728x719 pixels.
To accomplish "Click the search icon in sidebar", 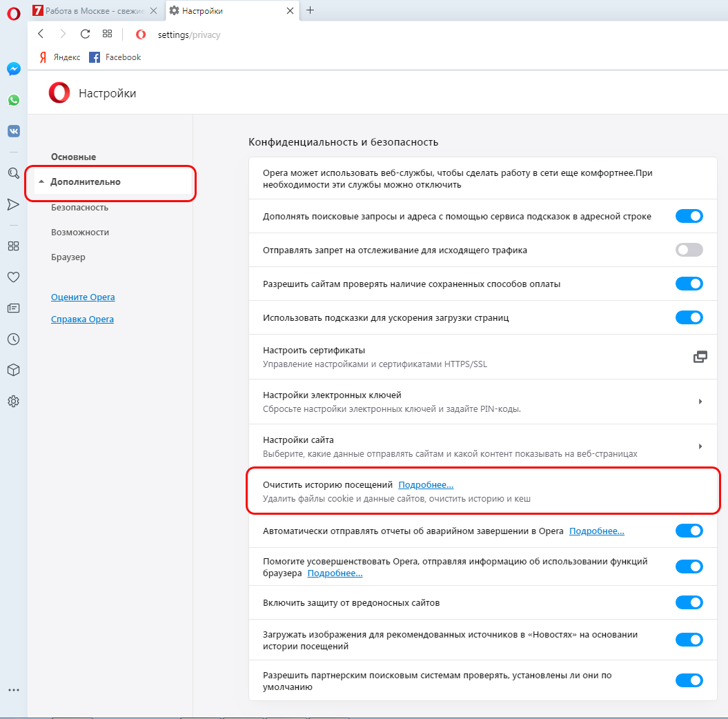I will (13, 173).
